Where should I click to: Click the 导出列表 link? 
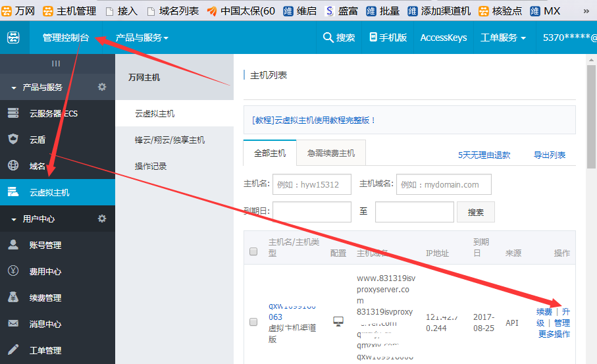coord(550,155)
